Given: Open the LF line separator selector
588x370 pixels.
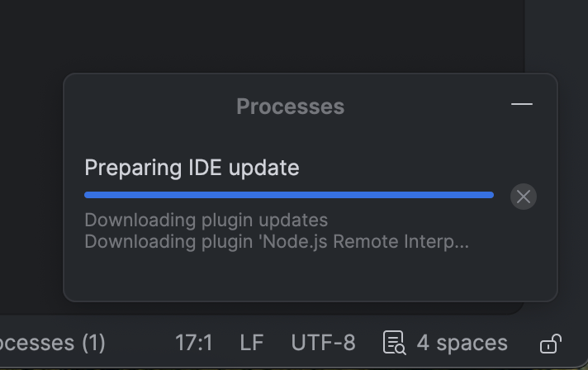Looking at the screenshot, I should 252,343.
